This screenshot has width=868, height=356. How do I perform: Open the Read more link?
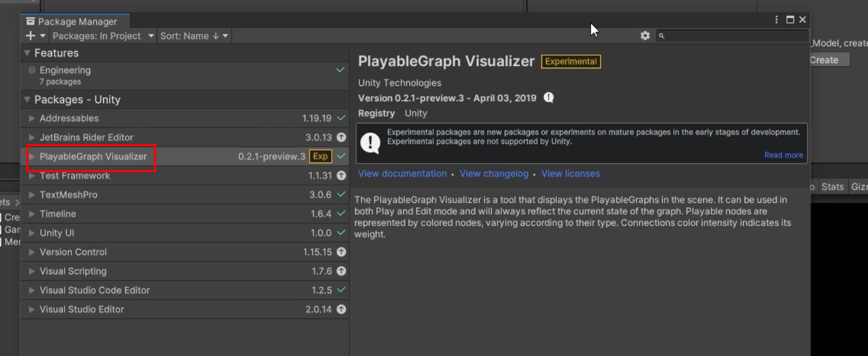tap(783, 155)
